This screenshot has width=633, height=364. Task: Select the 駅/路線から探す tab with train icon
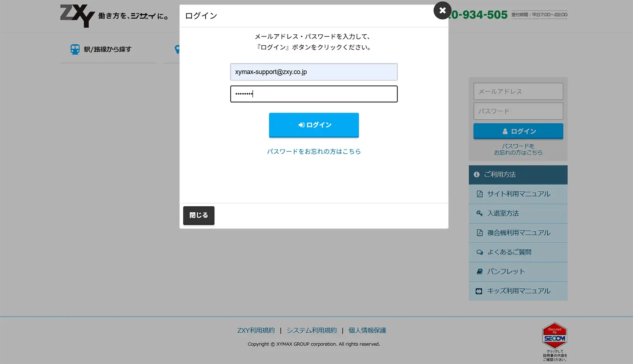[x=100, y=49]
